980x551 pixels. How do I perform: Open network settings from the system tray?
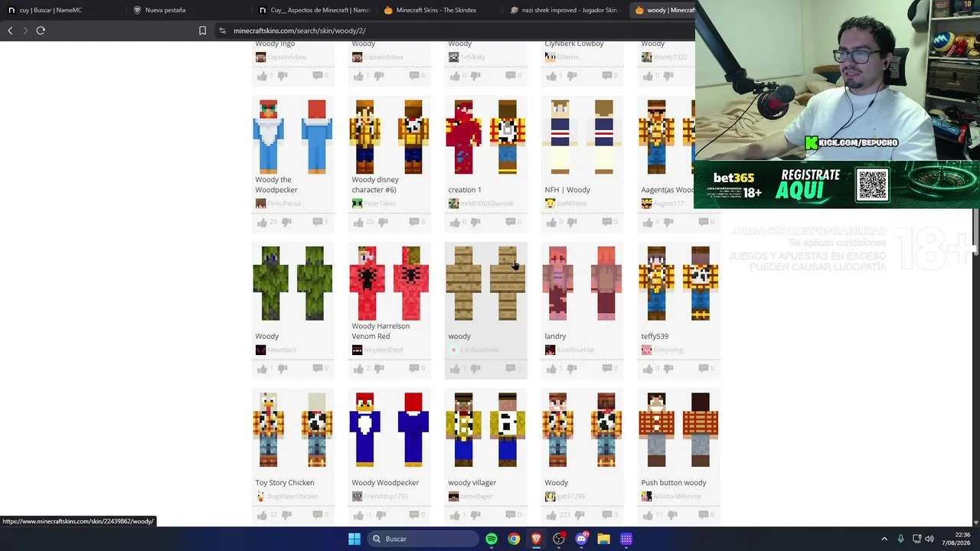point(916,539)
